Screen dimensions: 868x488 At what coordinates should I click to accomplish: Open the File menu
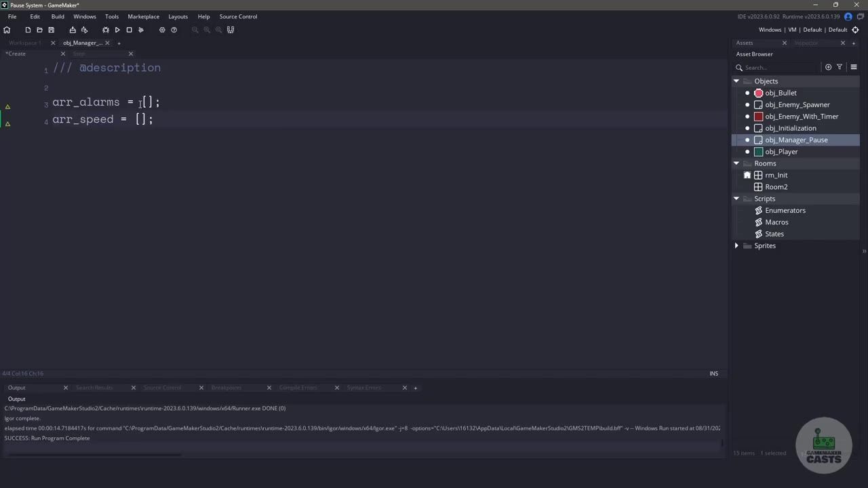[x=12, y=16]
